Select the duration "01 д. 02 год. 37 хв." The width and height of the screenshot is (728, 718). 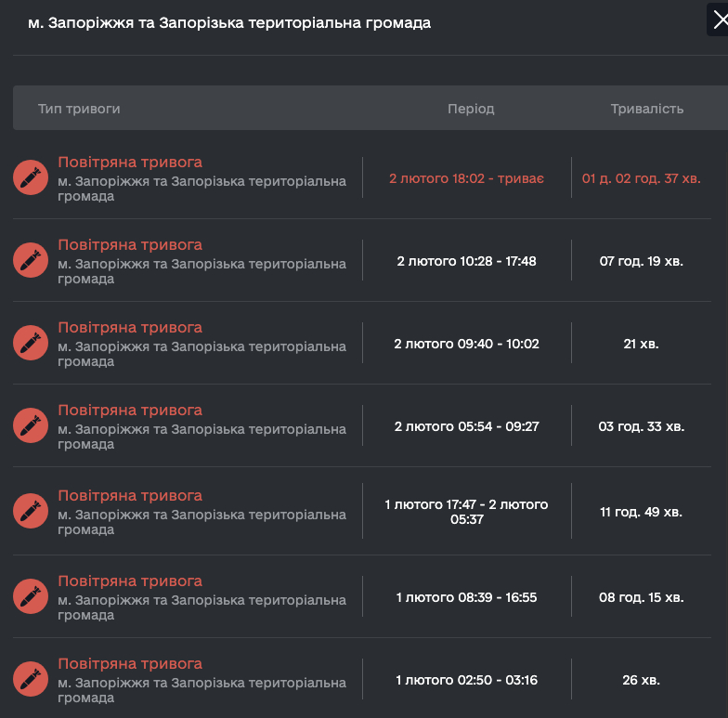coord(641,178)
